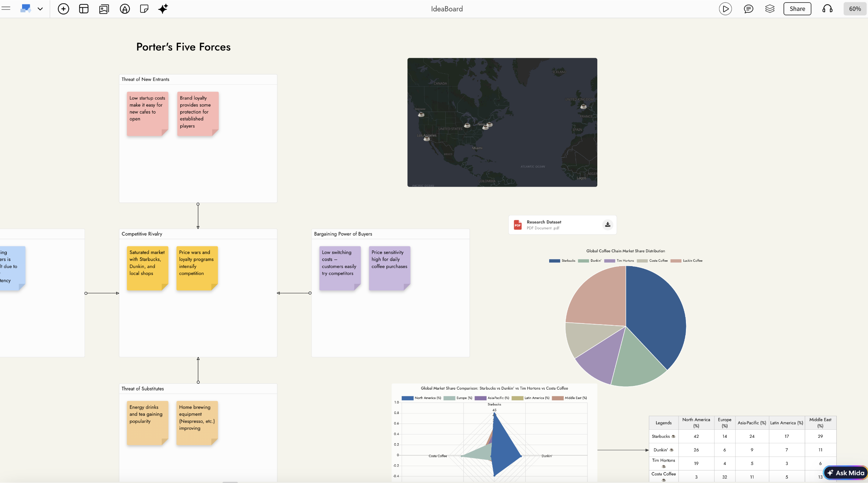Screen dimensions: 868x483
Task: Open the headphones support icon
Action: point(828,9)
